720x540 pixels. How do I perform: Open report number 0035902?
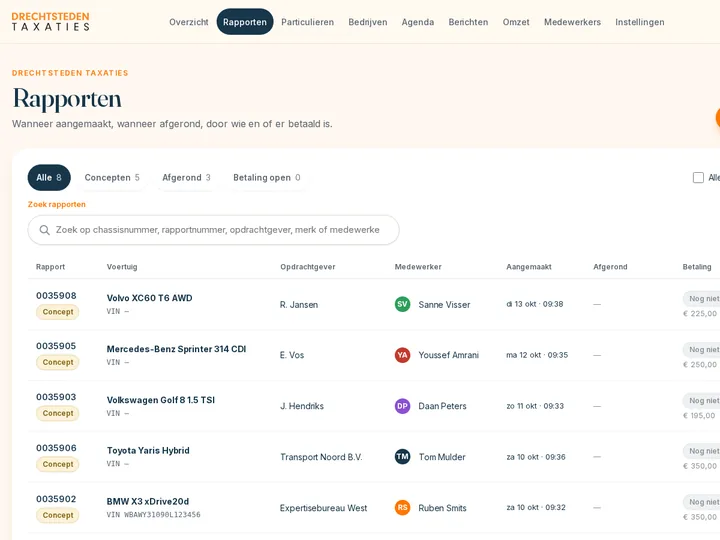pyautogui.click(x=56, y=499)
